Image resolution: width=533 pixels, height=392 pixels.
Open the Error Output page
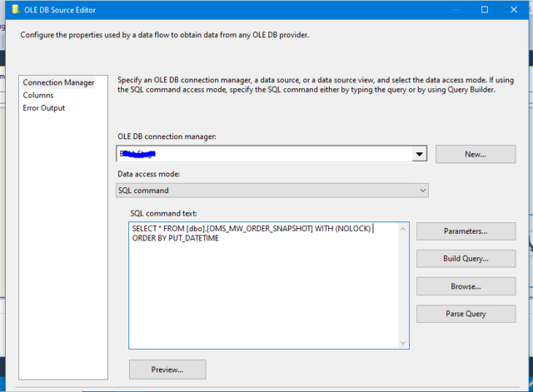click(43, 108)
